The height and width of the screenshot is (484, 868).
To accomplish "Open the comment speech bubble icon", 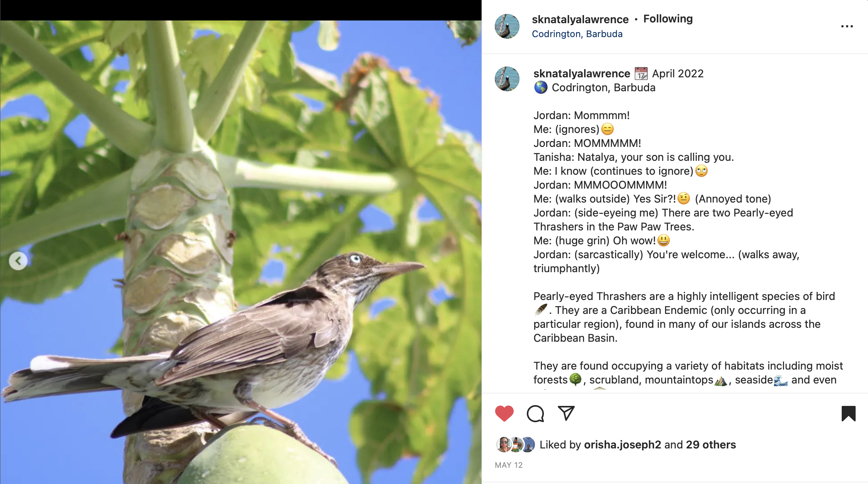I will pos(535,414).
